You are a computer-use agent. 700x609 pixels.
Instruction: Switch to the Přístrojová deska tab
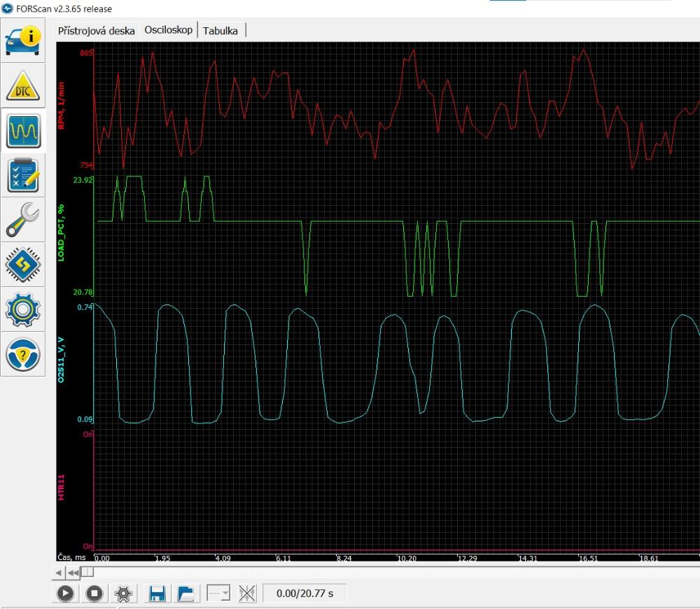96,31
